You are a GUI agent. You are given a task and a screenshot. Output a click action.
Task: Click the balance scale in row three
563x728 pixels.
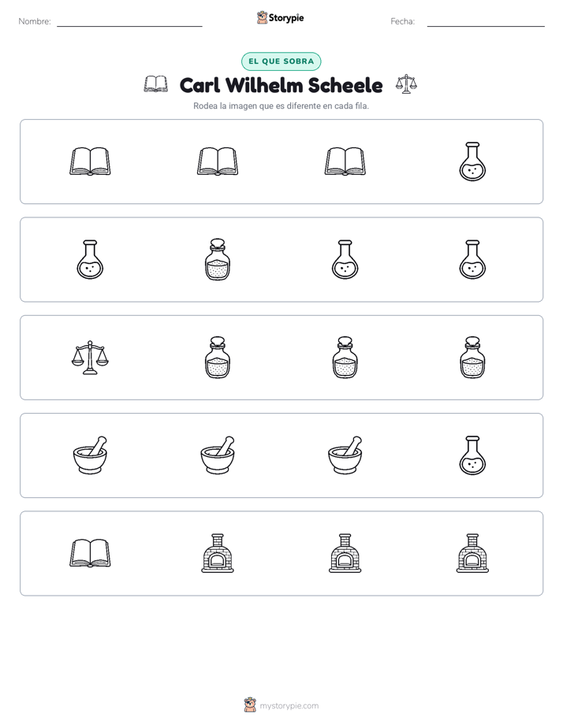90,358
